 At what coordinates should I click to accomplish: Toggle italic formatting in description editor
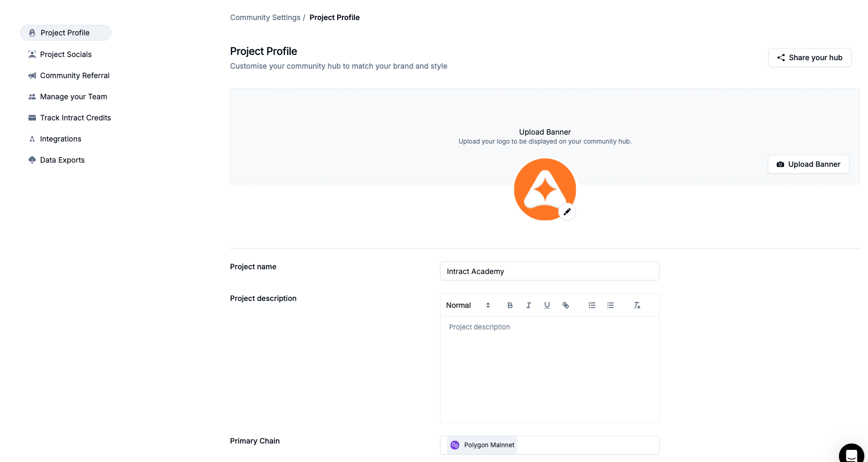tap(528, 305)
